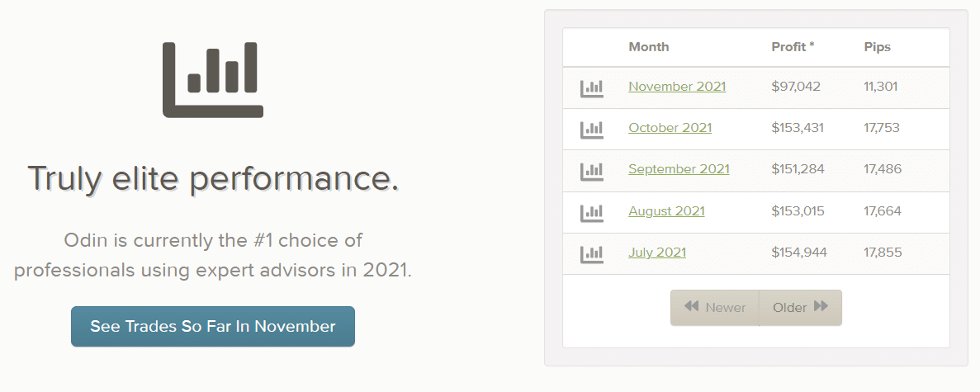Click the $97,042 profit value for November

(x=796, y=87)
